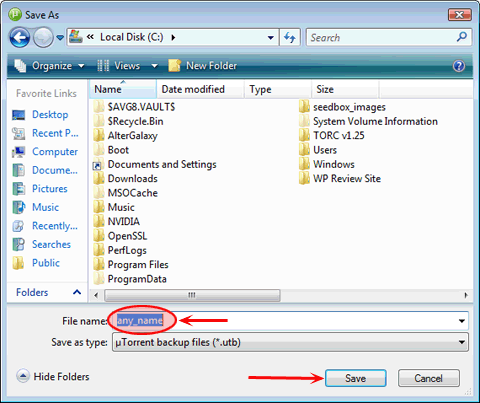This screenshot has height=403, width=480.
Task: Click the scrollbar right arrow
Action: (466, 295)
